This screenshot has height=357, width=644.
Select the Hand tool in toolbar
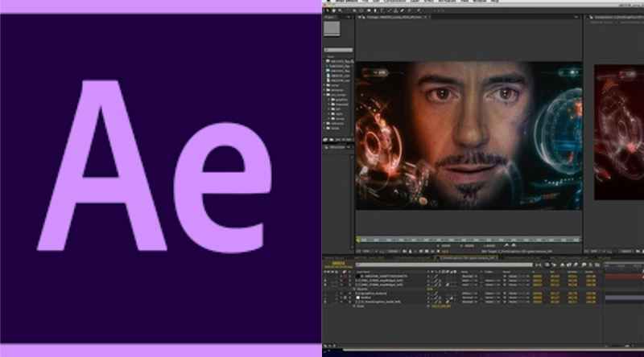[x=332, y=11]
